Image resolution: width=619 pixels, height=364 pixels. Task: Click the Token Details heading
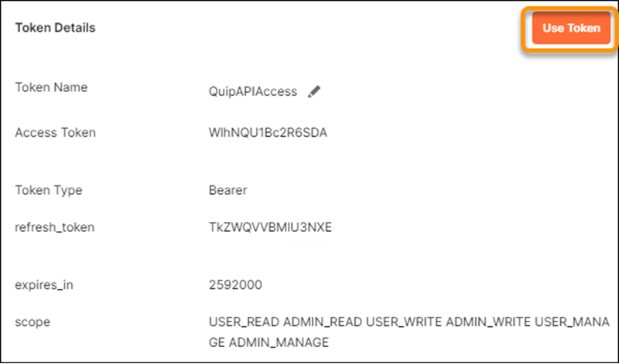click(x=55, y=28)
